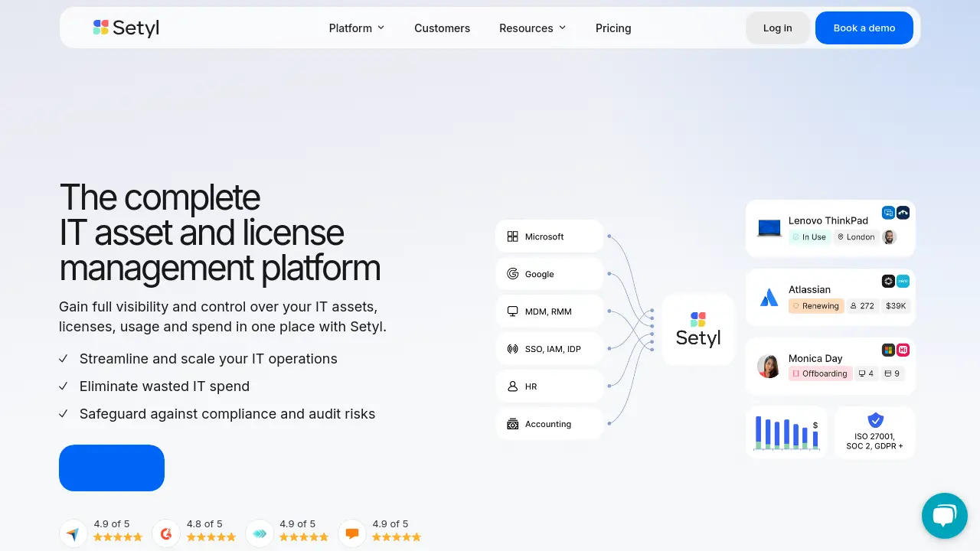980x551 pixels.
Task: Click the ISO 27001, SOC 2, GDPR text
Action: pyautogui.click(x=874, y=441)
